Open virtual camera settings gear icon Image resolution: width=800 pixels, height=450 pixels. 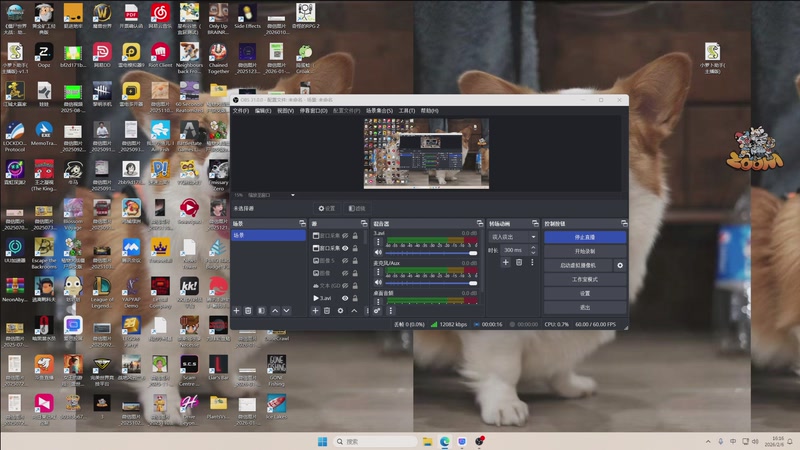[x=620, y=265]
